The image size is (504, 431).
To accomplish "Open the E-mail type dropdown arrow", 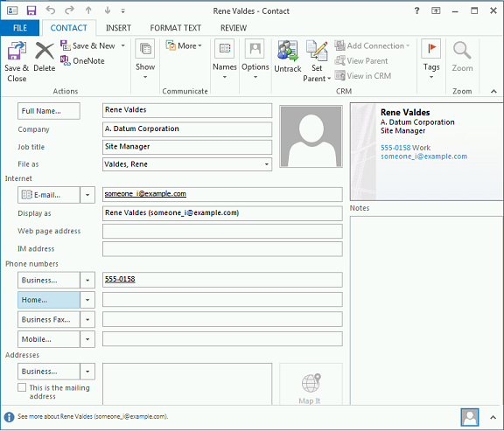I will click(x=87, y=195).
